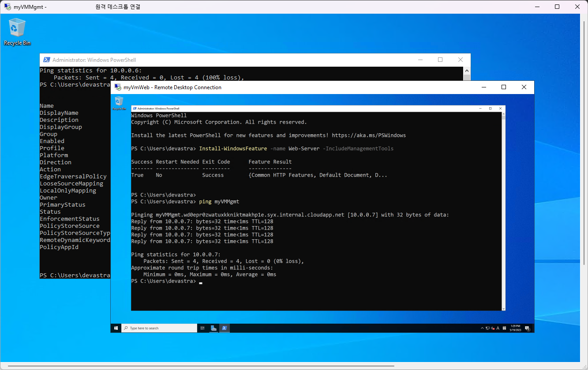The width and height of the screenshot is (588, 370).
Task: Click the input language 'A' indicator in the tray
Action: [x=498, y=328]
